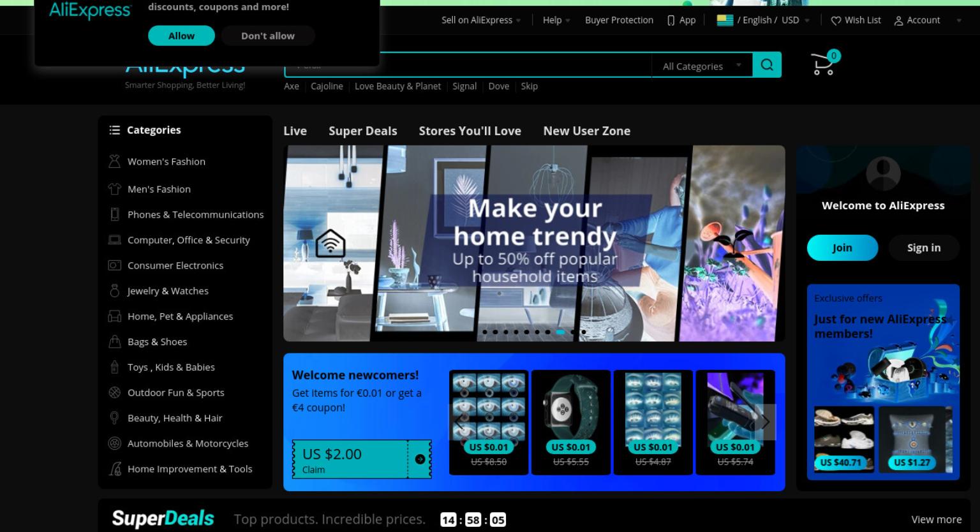Open the Make your home trendy banner
This screenshot has width=980, height=532.
tap(534, 243)
